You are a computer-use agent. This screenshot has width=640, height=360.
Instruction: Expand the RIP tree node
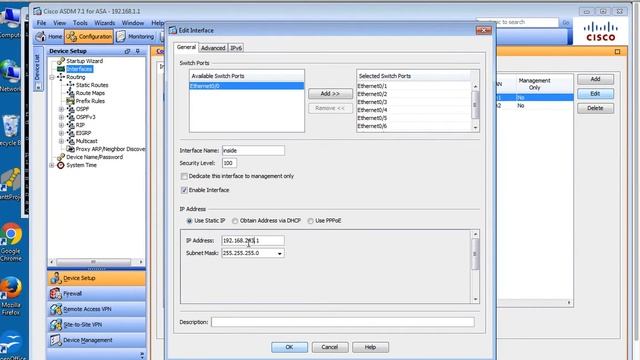point(61,125)
